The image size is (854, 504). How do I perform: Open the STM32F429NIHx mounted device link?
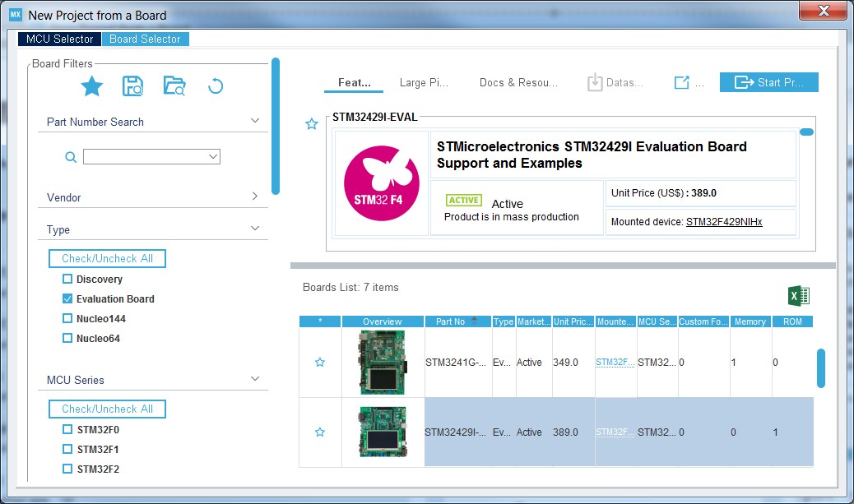(x=724, y=221)
